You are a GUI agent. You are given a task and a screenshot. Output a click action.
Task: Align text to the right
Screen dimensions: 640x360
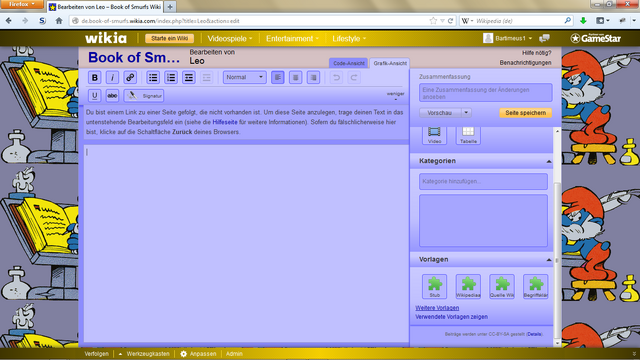point(313,77)
